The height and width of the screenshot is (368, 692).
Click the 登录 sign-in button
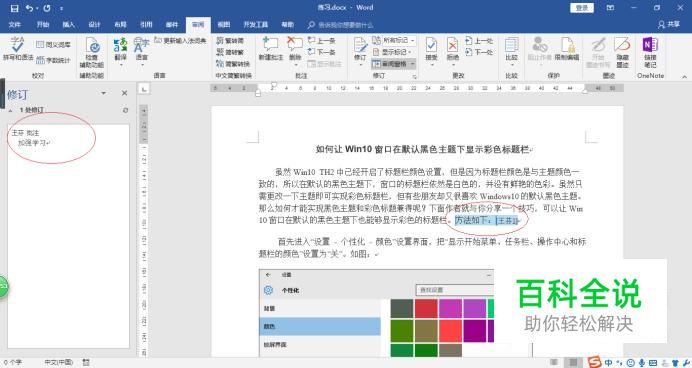coord(582,8)
